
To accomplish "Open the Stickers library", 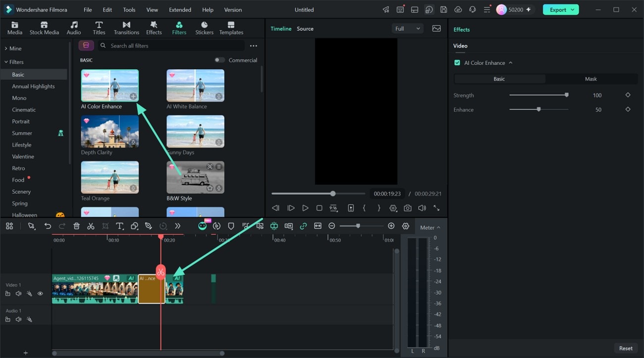I will point(204,28).
